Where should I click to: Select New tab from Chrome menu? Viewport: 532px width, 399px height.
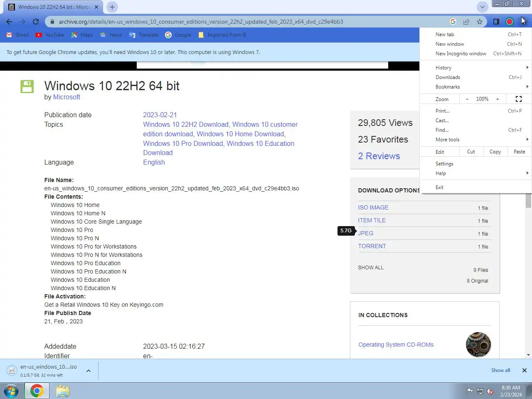point(476,34)
